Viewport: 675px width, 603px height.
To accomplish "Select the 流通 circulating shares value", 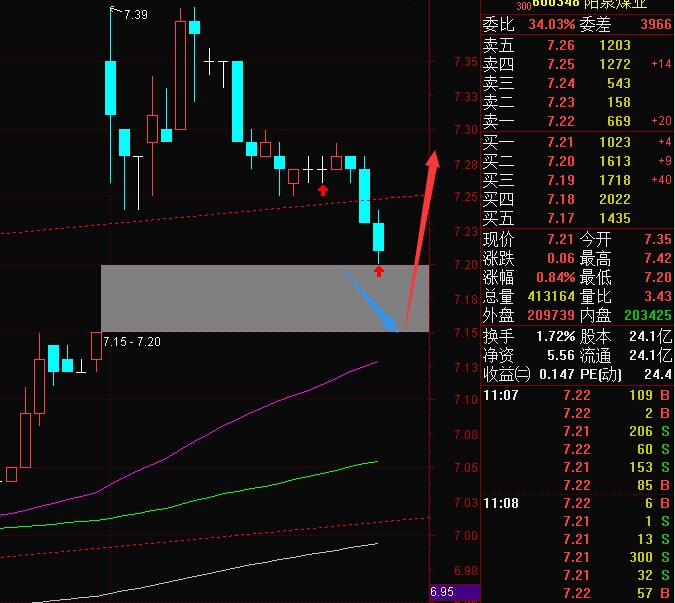I will coord(650,356).
